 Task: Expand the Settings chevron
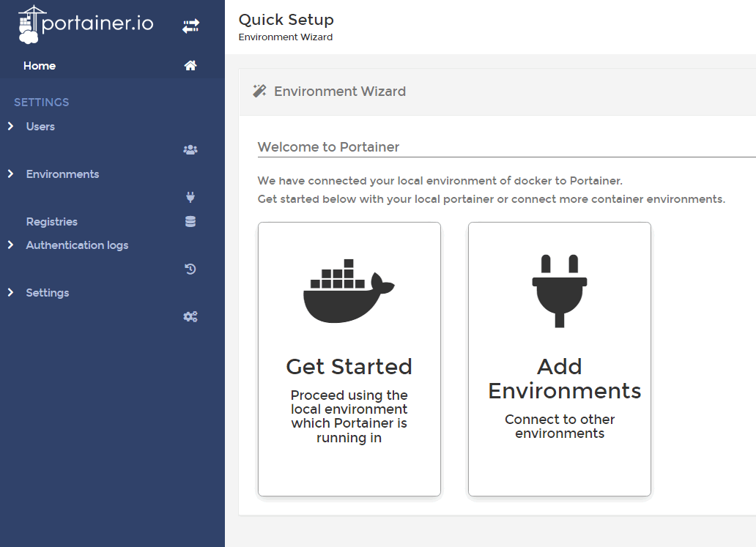(10, 292)
